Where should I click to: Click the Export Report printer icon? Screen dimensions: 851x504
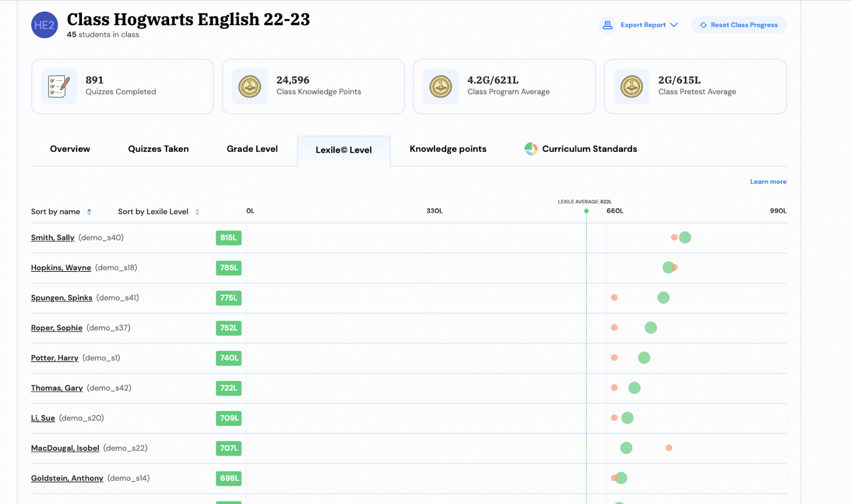click(607, 25)
